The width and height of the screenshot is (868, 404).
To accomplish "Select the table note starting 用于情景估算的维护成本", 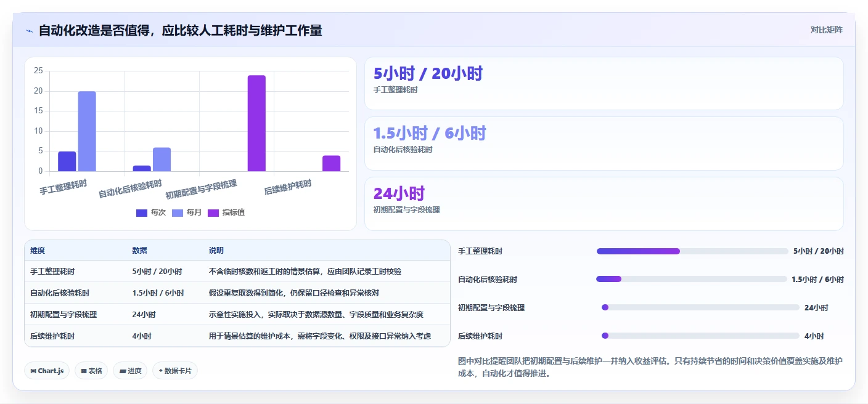I will [x=320, y=336].
